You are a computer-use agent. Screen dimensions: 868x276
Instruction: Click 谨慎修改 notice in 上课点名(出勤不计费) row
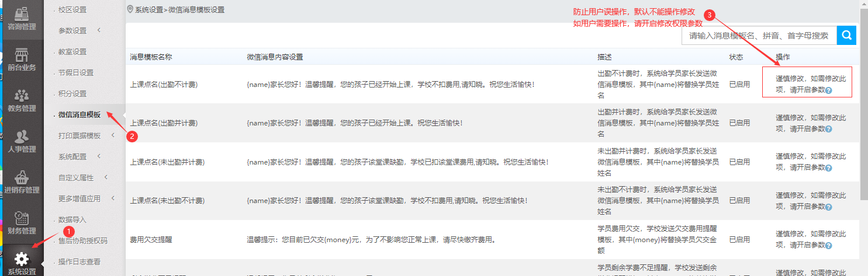tap(811, 84)
